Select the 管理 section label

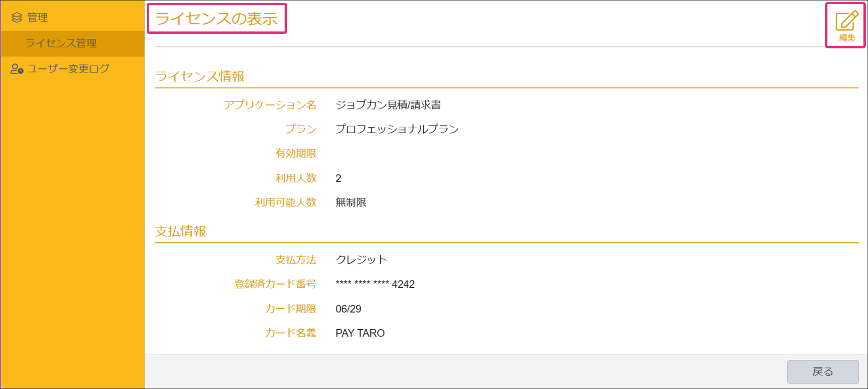click(x=37, y=18)
